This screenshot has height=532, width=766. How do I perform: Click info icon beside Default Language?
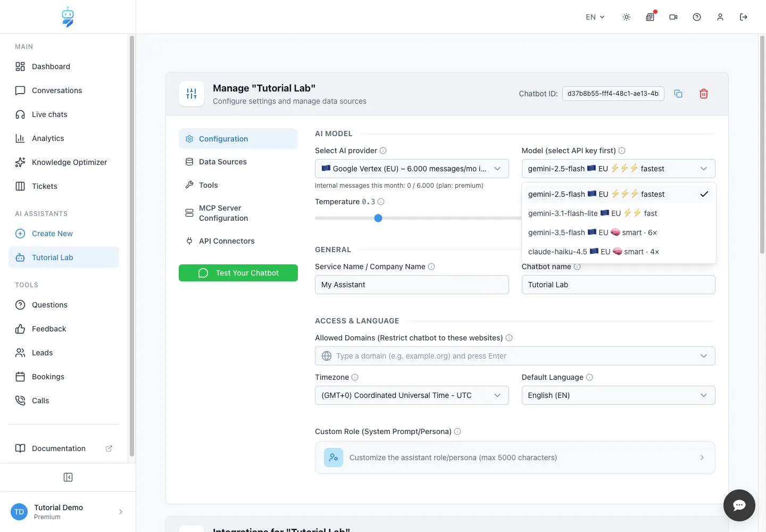(x=589, y=377)
